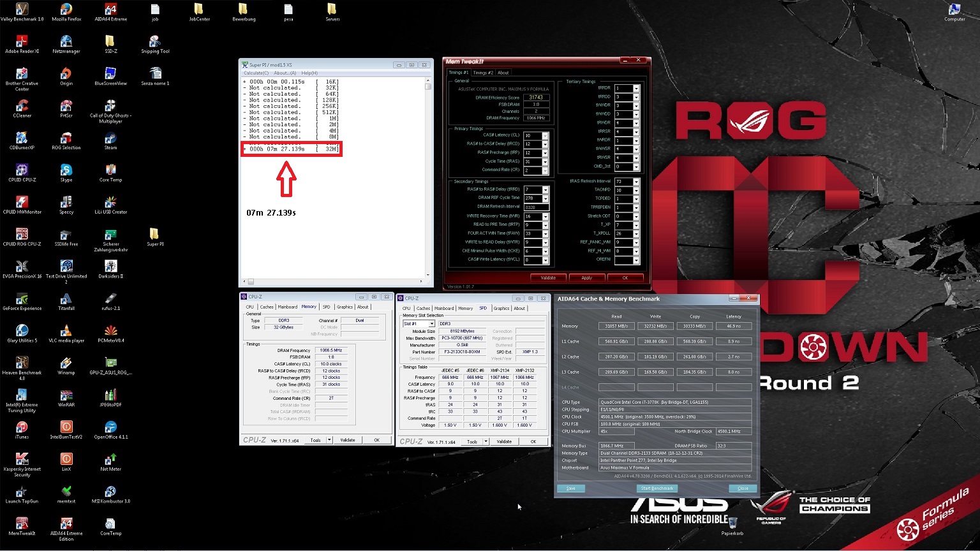Select the IntelBurnTestV2 desktop icon
The image size is (980, 551).
pos(66,429)
